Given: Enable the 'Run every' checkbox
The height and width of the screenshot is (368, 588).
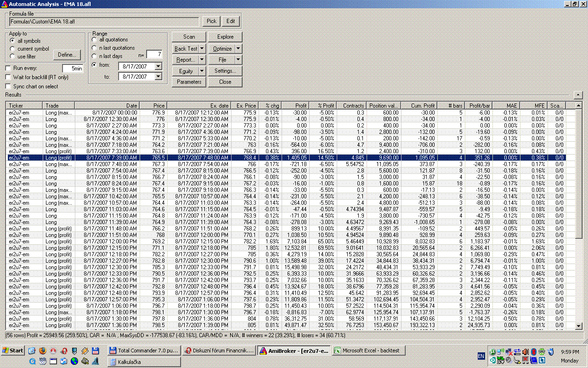Looking at the screenshot, I should 8,68.
